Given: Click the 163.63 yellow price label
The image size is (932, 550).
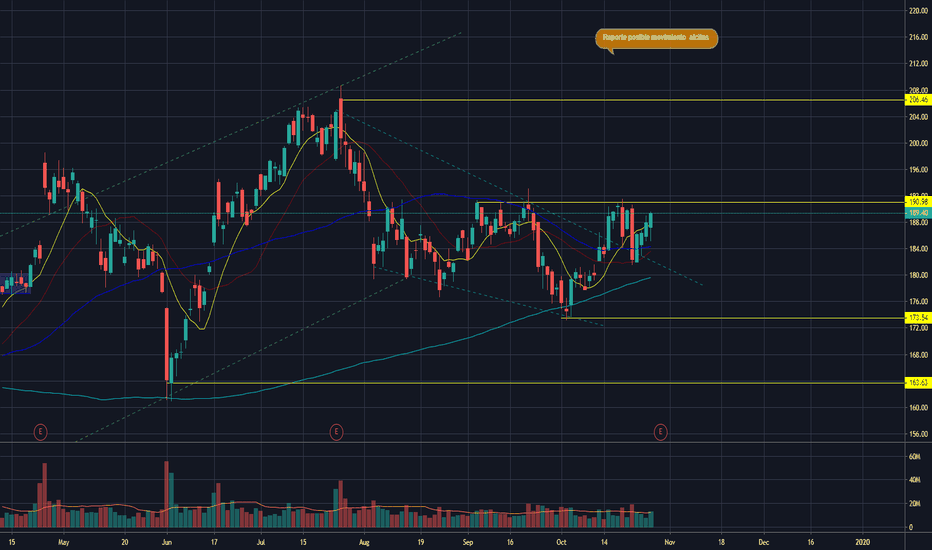Looking at the screenshot, I should pyautogui.click(x=918, y=383).
